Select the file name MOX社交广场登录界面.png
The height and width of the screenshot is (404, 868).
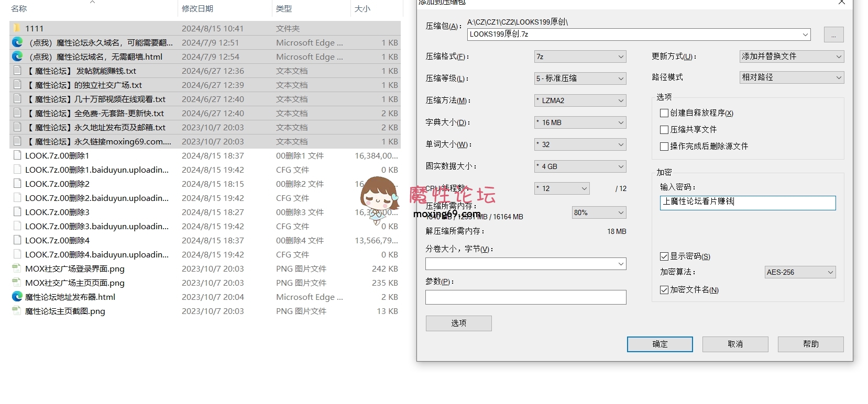pos(75,268)
